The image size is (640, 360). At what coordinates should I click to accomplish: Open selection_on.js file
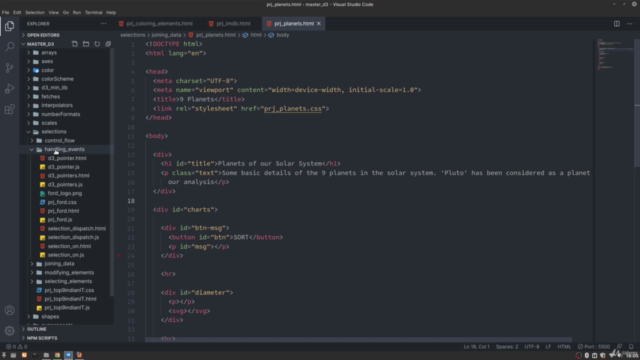point(66,255)
